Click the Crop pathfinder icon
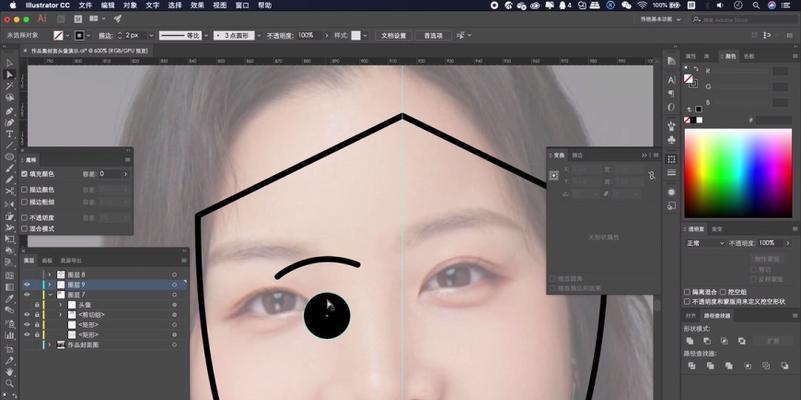The height and width of the screenshot is (400, 801). [x=747, y=366]
